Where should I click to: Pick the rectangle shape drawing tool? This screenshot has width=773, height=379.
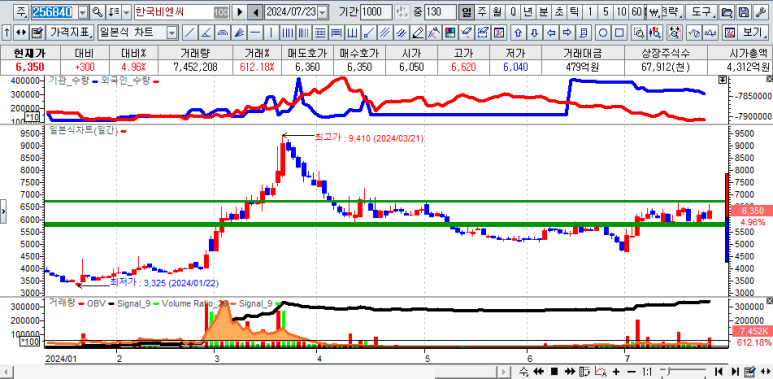click(x=619, y=33)
